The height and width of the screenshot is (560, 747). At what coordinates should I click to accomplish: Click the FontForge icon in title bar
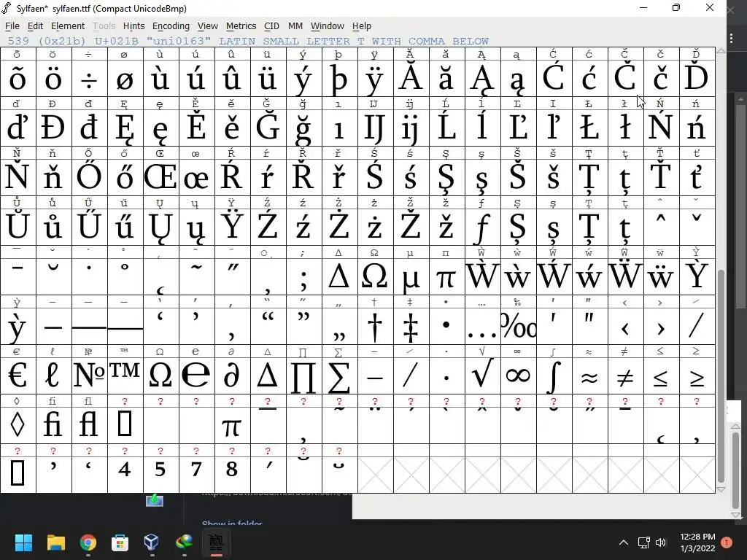(x=7, y=8)
